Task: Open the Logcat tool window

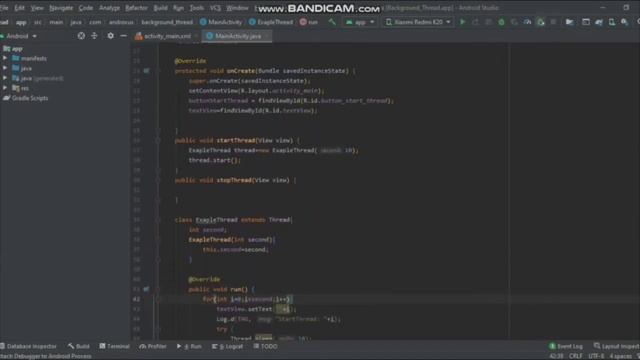Action: 227,346
